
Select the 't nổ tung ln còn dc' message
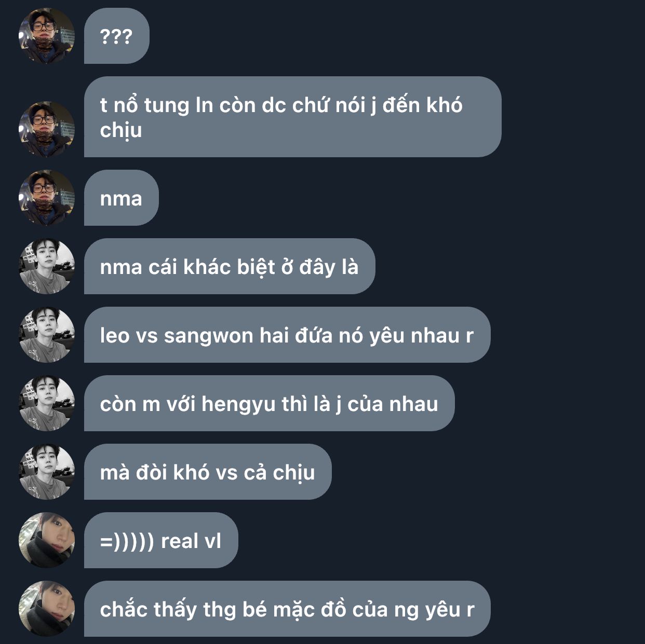[x=292, y=117]
